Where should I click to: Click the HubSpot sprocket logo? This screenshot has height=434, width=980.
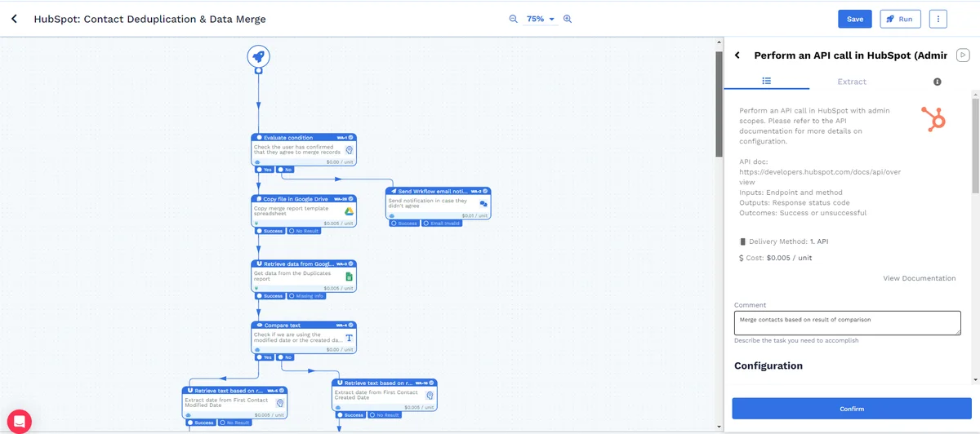pyautogui.click(x=933, y=119)
